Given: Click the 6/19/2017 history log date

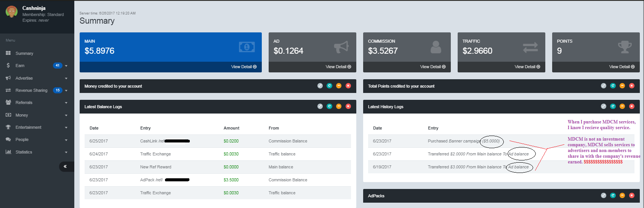Looking at the screenshot, I should [x=382, y=167].
